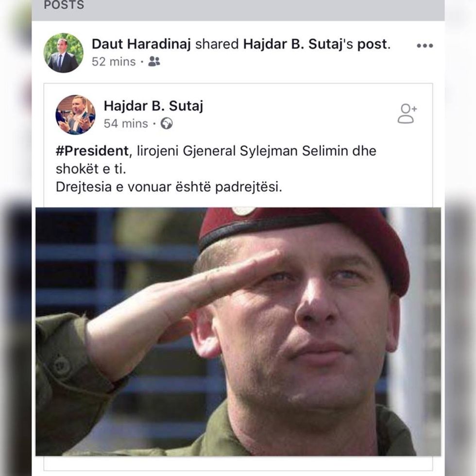Viewport: 476px width, 476px height.
Task: Open the original 'post' link in the header
Action: (373, 45)
